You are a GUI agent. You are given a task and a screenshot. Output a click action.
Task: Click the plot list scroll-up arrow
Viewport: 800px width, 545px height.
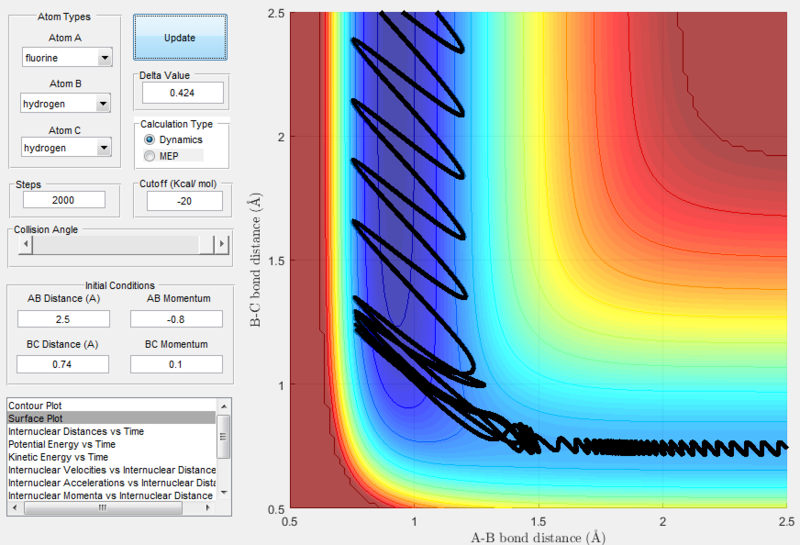[224, 406]
